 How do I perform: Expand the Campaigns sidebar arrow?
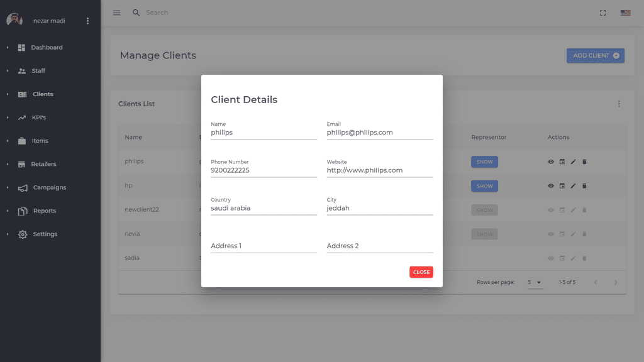pos(8,187)
